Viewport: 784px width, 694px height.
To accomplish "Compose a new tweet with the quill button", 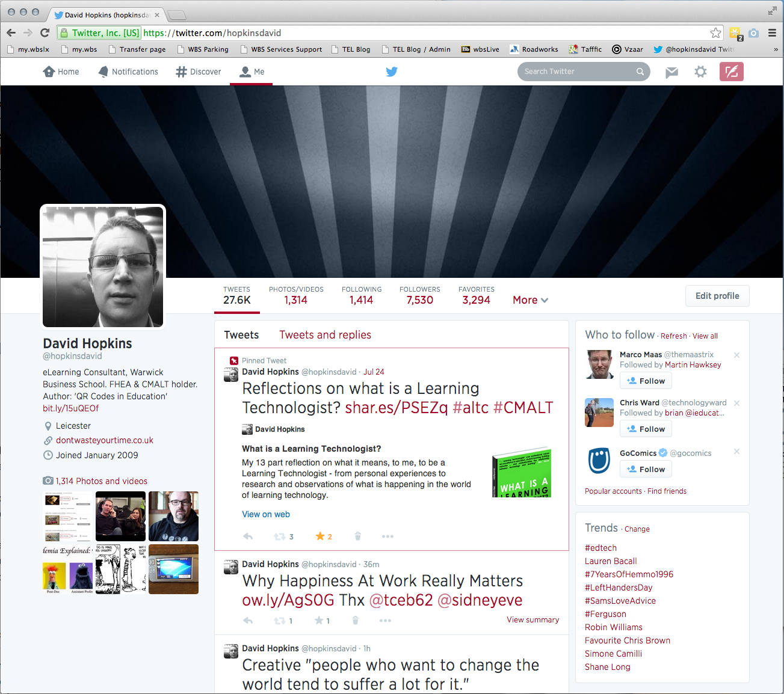I will coord(732,72).
